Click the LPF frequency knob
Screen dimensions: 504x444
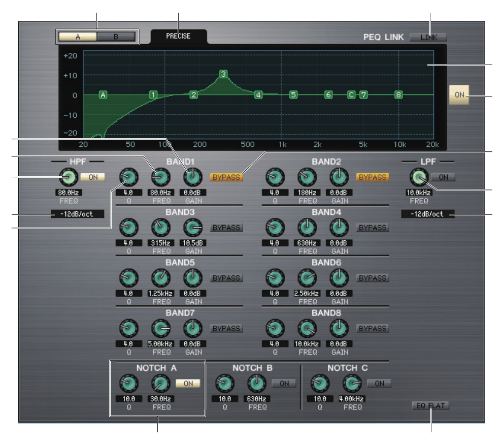click(418, 177)
